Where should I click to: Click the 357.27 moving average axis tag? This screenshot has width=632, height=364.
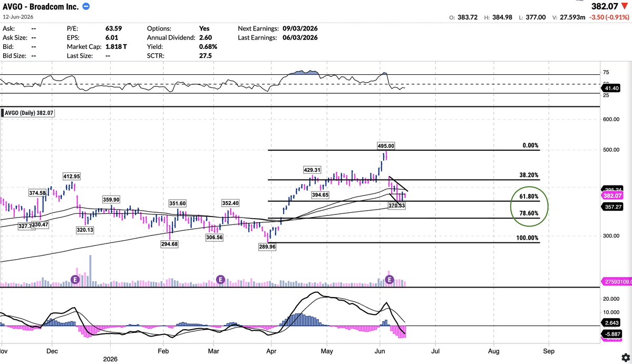(x=612, y=206)
